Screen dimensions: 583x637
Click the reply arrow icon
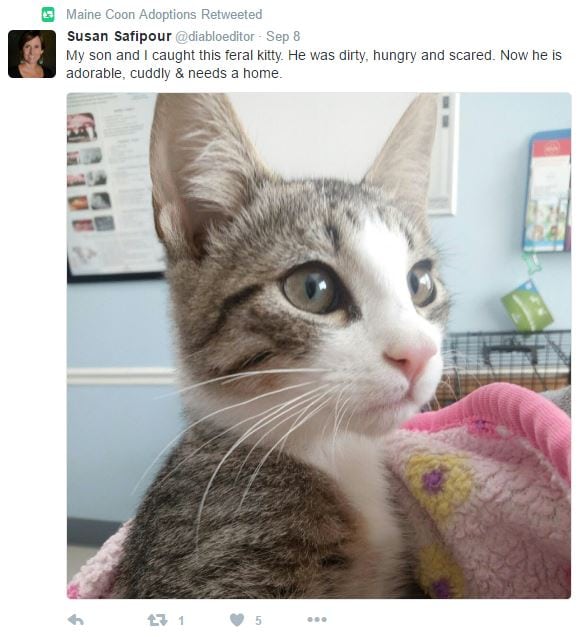click(76, 620)
